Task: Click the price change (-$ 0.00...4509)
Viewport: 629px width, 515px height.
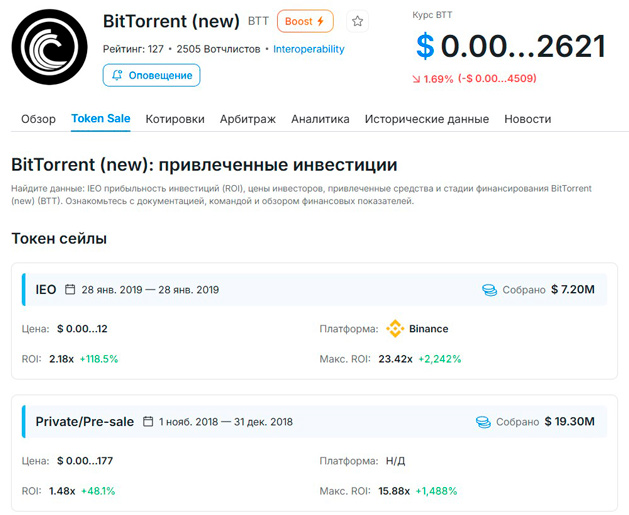Action: pyautogui.click(x=497, y=78)
